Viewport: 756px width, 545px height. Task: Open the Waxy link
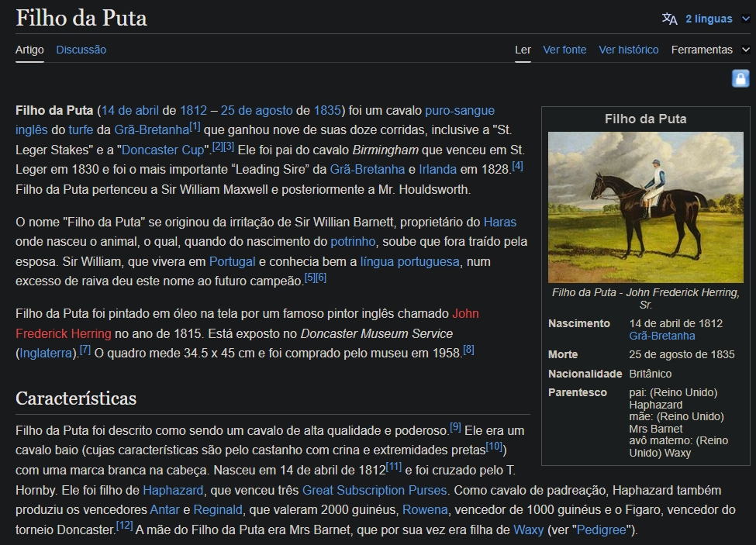529,530
